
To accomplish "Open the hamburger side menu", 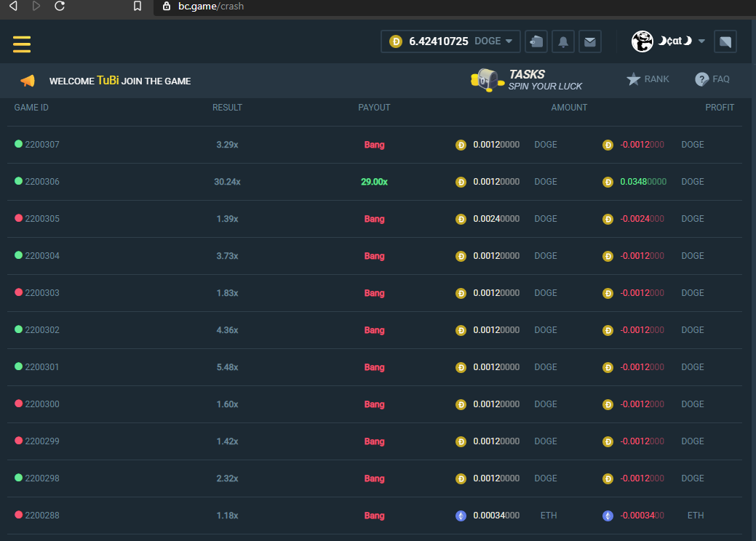I will [22, 44].
